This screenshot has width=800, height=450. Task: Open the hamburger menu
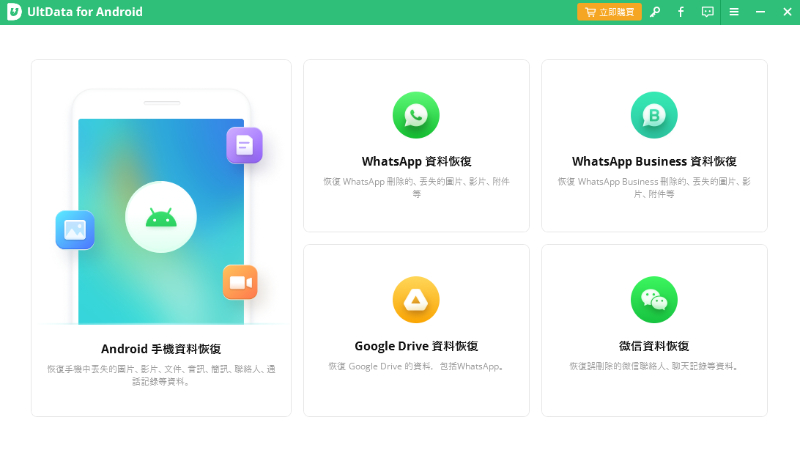tap(734, 12)
